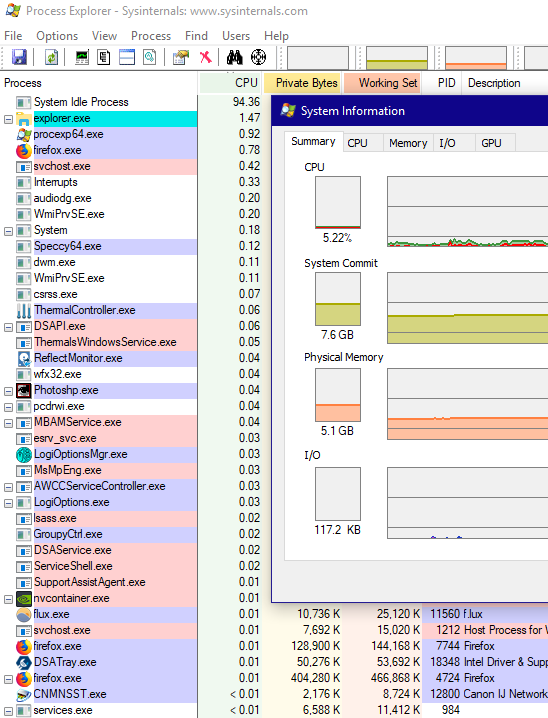
Task: Collapse the nvcontainer.exe process tree
Action: click(x=8, y=599)
